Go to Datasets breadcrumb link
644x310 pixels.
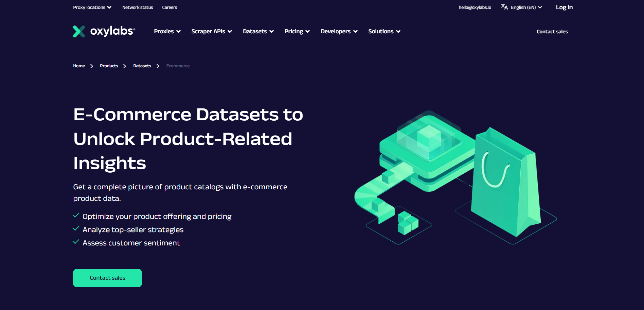pos(142,66)
